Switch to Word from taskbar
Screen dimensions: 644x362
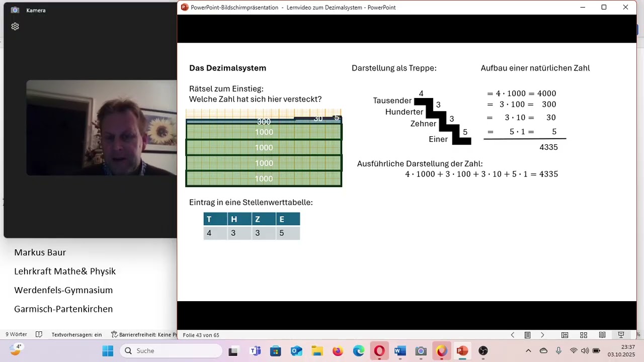pyautogui.click(x=400, y=351)
